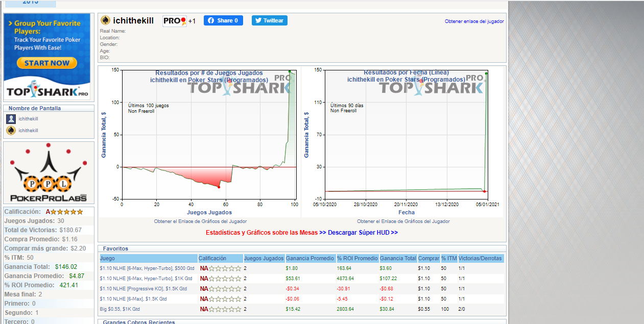Sort table by Calificación column header
644x324 pixels.
click(220, 259)
